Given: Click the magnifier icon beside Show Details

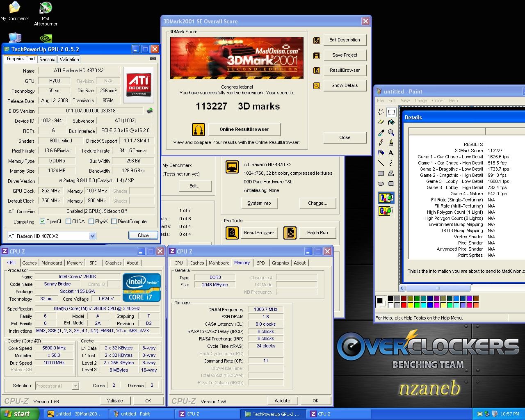Looking at the screenshot, I should pos(317,86).
